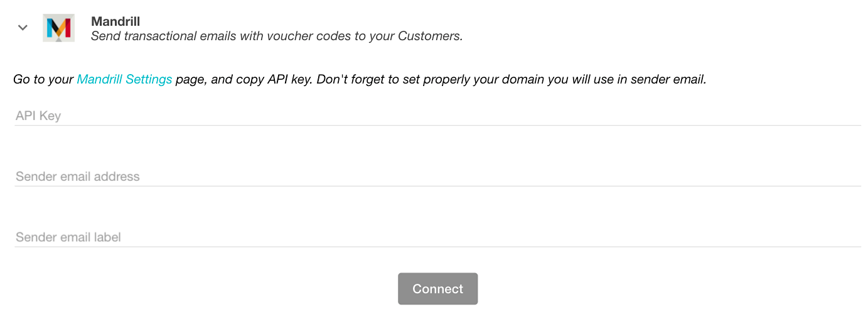Select the Sender email label placeholder
Image resolution: width=868 pixels, height=319 pixels.
point(68,237)
